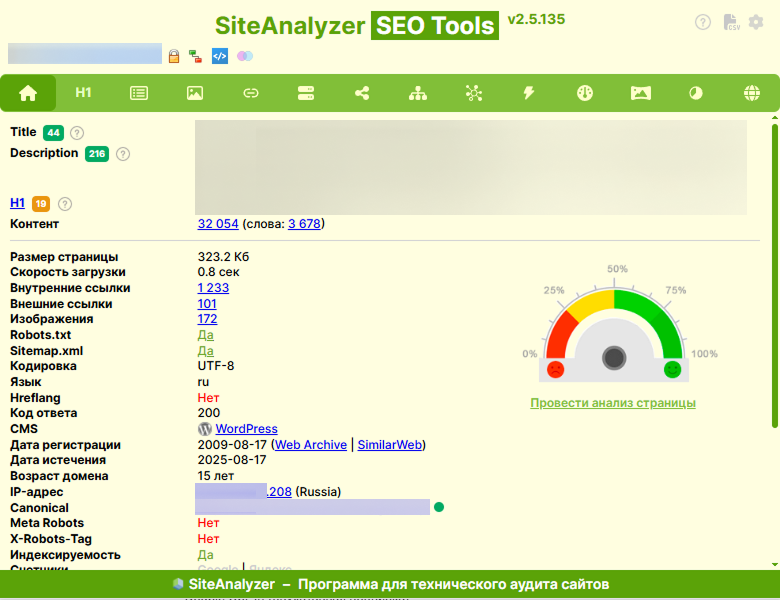Click the padlock SSL icon
Screen dimensions: 780x600
point(174,56)
